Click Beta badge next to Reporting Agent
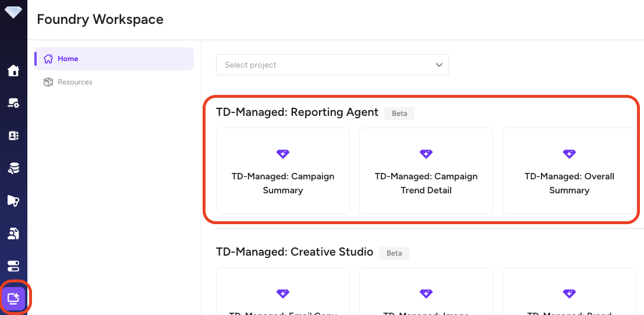 (x=399, y=114)
